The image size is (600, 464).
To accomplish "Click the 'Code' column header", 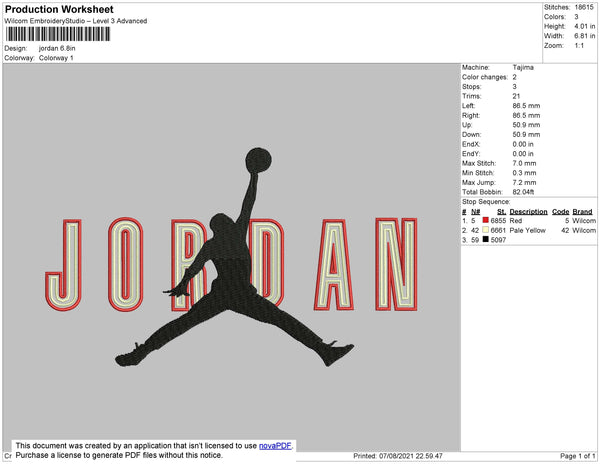I will (x=561, y=212).
